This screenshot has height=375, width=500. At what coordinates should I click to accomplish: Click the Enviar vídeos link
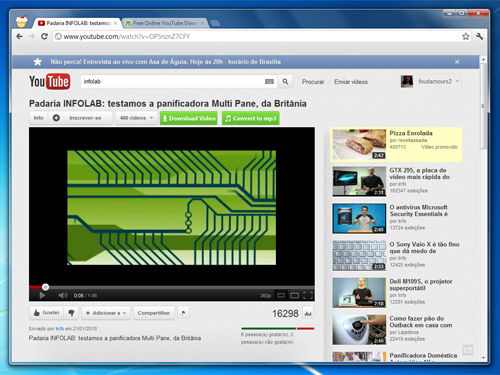point(351,82)
